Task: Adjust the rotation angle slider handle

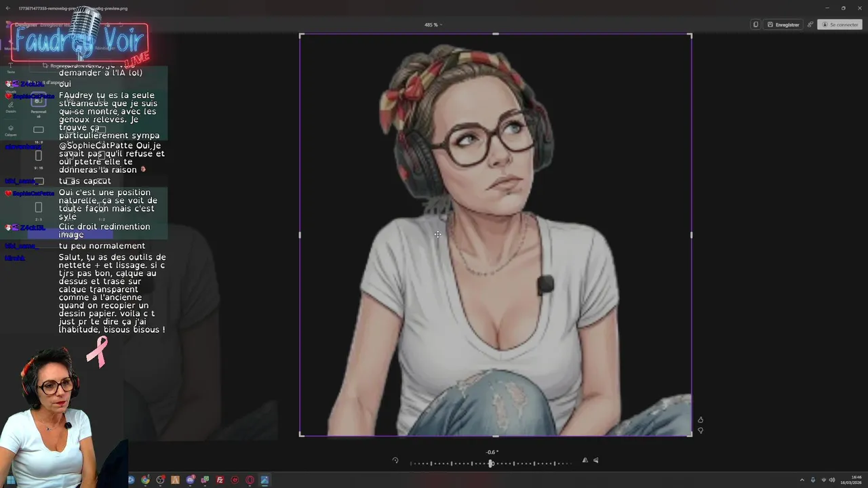Action: 490,464
